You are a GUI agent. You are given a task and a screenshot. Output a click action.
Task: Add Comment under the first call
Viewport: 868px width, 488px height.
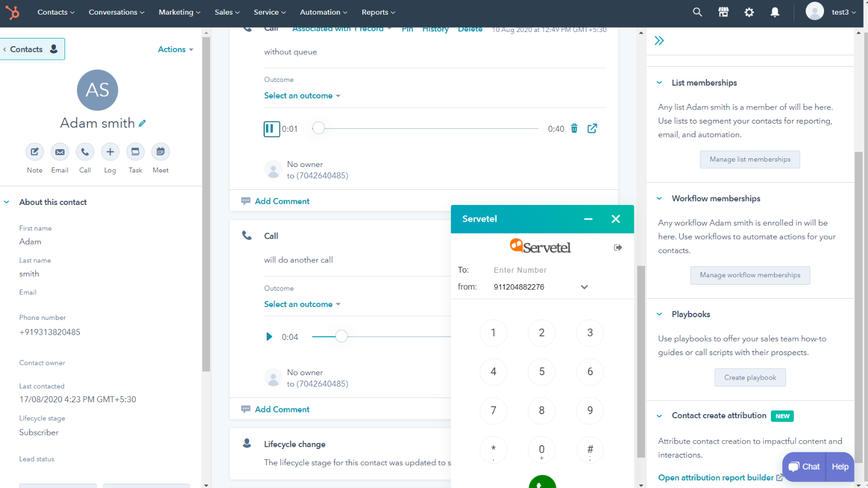click(x=282, y=201)
